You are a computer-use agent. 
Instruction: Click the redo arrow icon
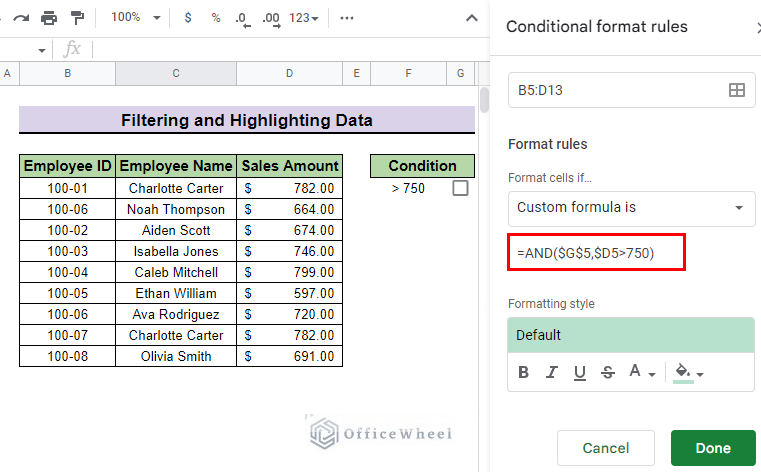21,18
